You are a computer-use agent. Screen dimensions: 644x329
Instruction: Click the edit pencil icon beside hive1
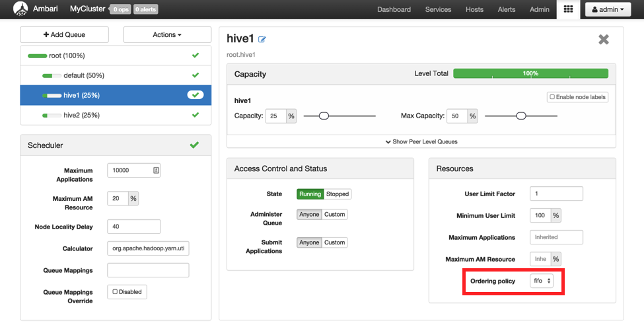point(262,40)
